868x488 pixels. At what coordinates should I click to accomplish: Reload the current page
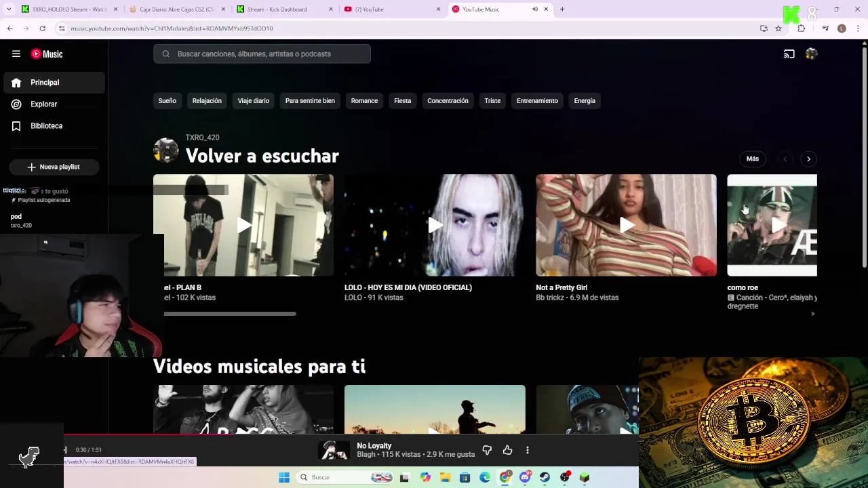[43, 28]
